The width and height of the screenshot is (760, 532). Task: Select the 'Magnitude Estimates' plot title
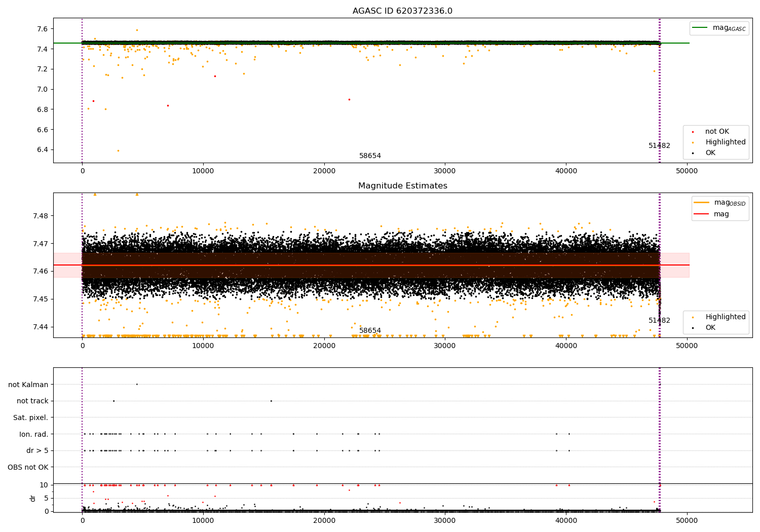point(402,186)
